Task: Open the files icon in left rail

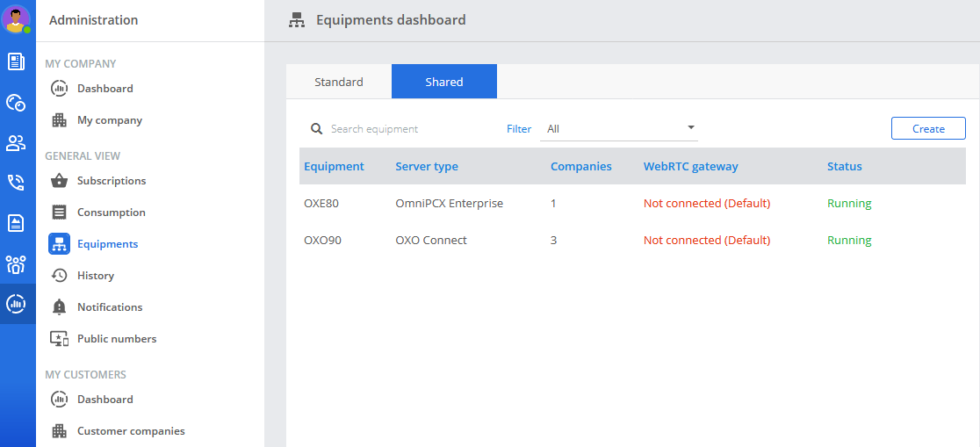Action: point(16,223)
